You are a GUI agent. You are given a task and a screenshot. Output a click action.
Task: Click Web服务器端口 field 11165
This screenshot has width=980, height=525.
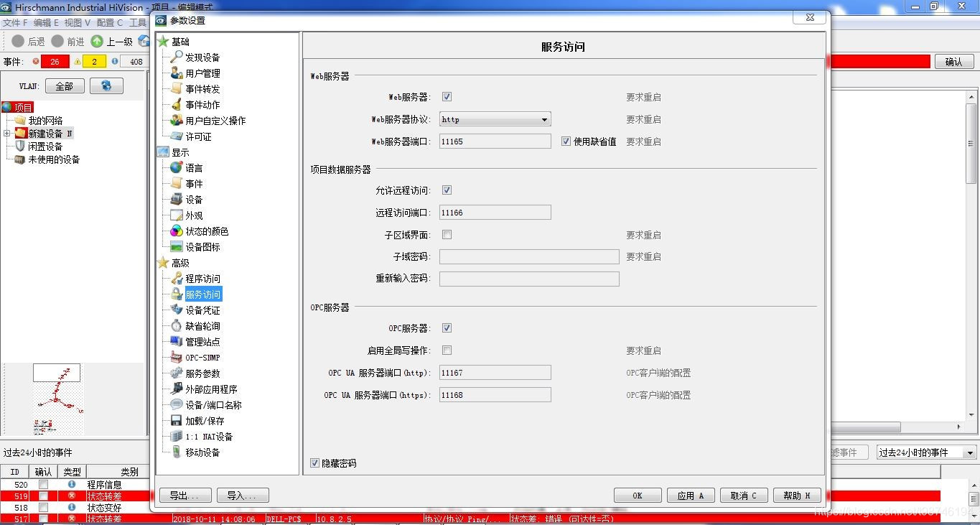pyautogui.click(x=495, y=141)
